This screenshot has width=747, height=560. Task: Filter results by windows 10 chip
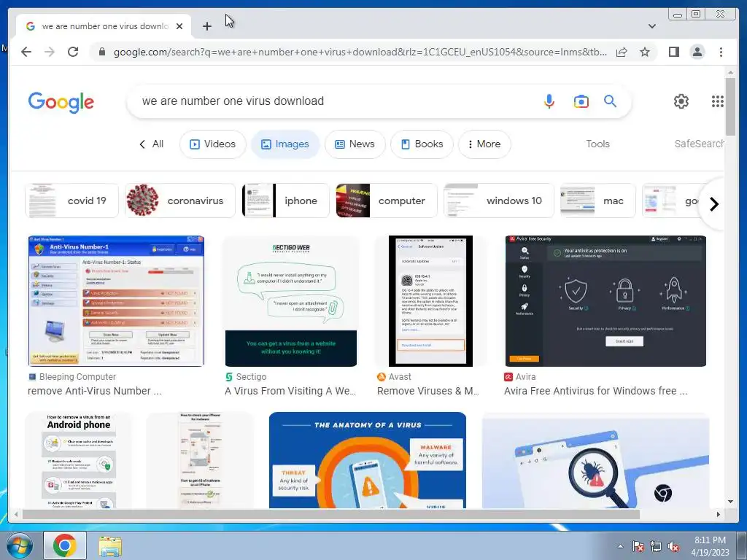pos(499,201)
